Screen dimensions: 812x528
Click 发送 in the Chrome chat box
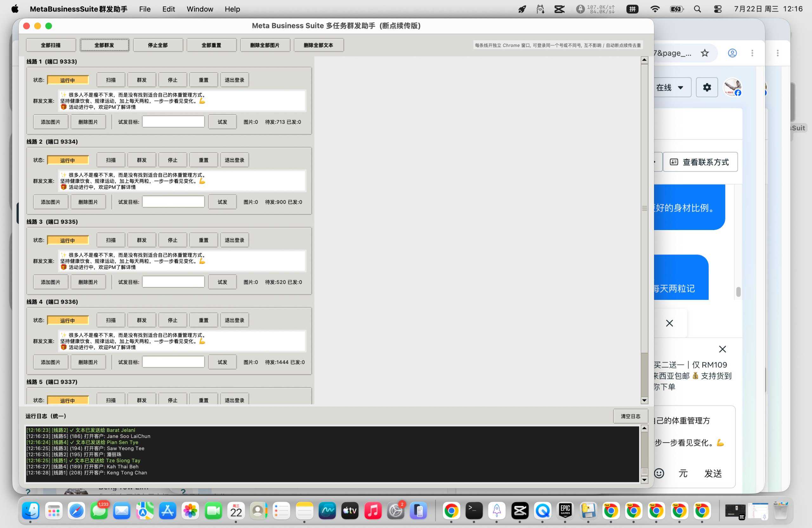(x=713, y=473)
